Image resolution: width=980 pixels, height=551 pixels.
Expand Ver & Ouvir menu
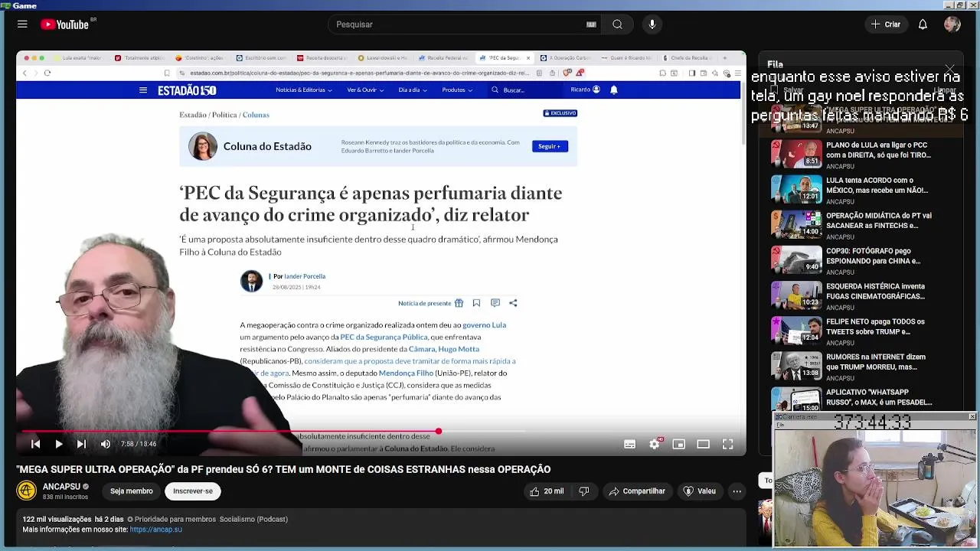tap(364, 90)
